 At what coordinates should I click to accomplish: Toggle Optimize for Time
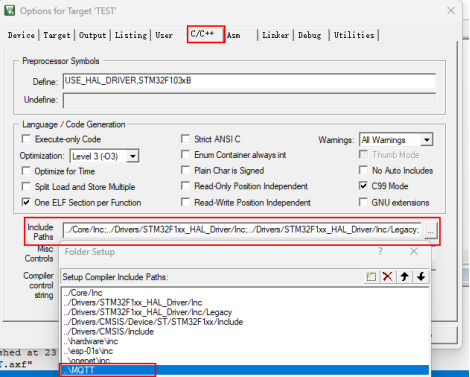pyautogui.click(x=26, y=171)
